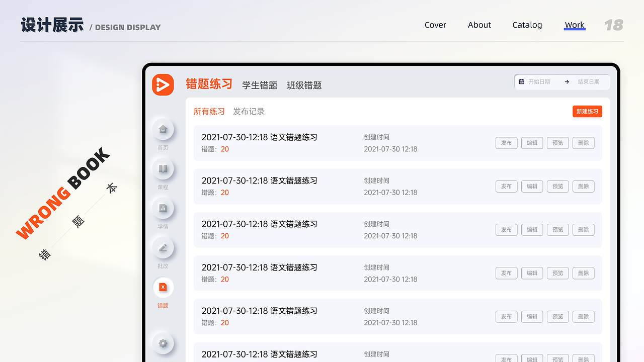Go to Cover in top navigation

click(x=435, y=25)
